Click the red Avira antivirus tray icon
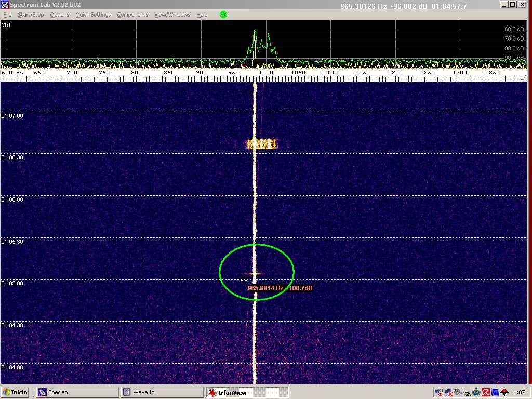 (x=486, y=392)
